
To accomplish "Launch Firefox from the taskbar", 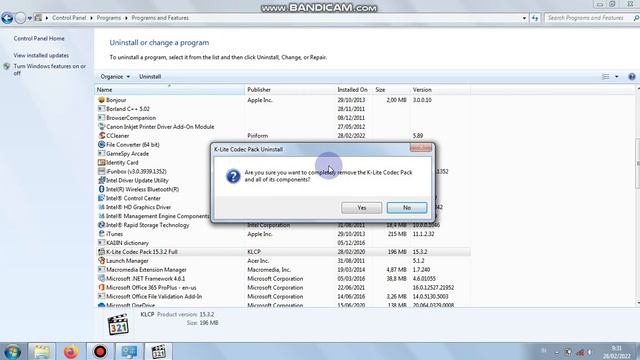I will (71, 351).
